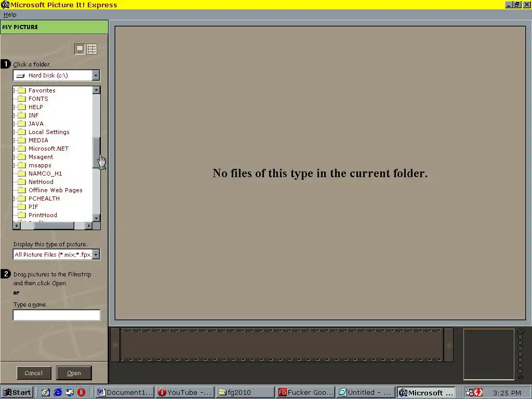Select the PCHEALTH folder
This screenshot has width=532, height=399.
pyautogui.click(x=44, y=198)
